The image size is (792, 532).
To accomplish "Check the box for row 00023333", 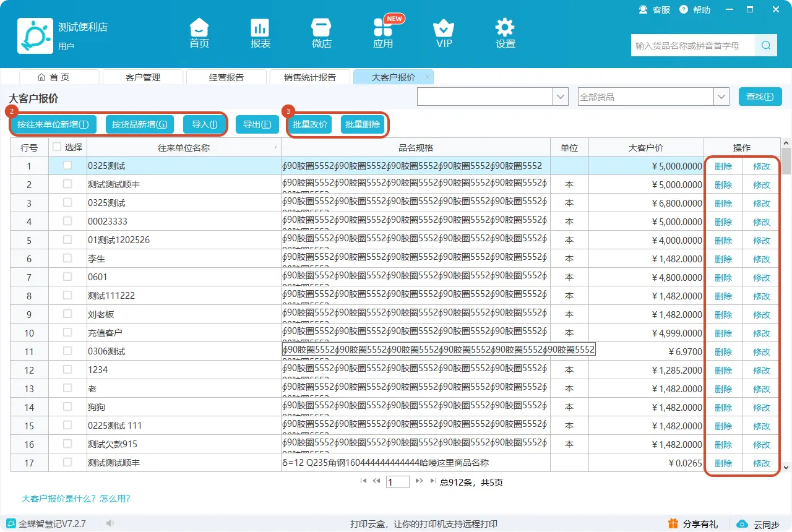I will coord(67,221).
